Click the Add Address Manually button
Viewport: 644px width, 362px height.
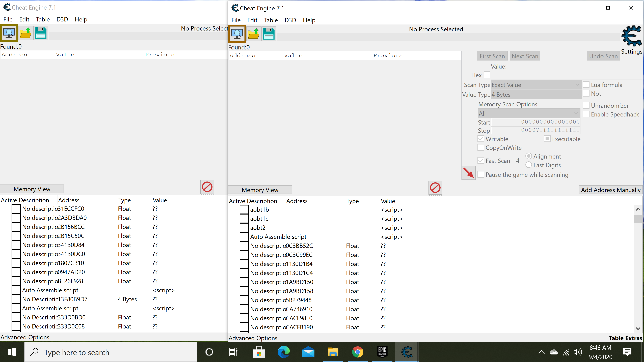tap(610, 190)
